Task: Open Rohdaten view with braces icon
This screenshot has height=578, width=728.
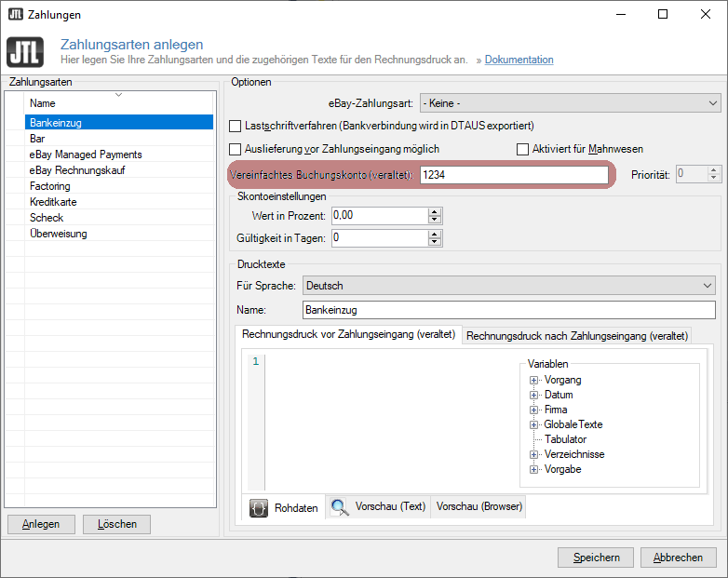Action: [259, 508]
